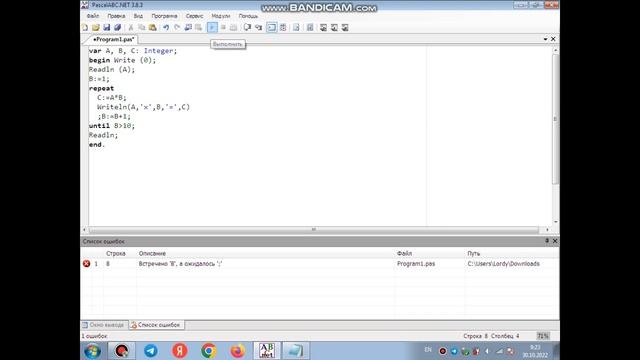Open the Вид menu
This screenshot has height=360, width=640.
(138, 16)
